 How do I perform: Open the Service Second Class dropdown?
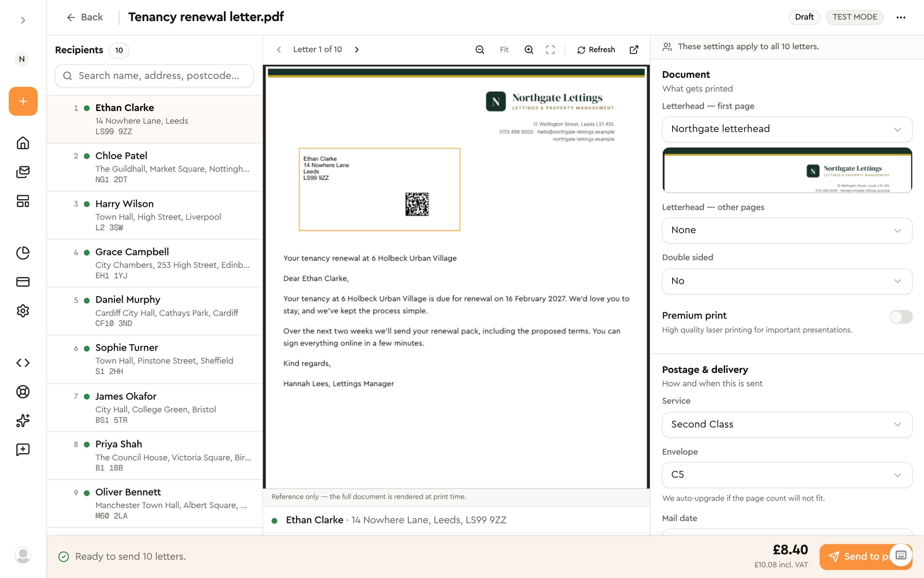point(787,425)
